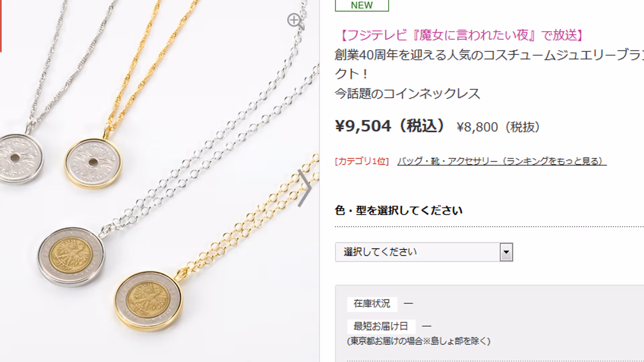This screenshot has width=644, height=362.
Task: Click the dropdown arrow button of color selector
Action: [506, 252]
